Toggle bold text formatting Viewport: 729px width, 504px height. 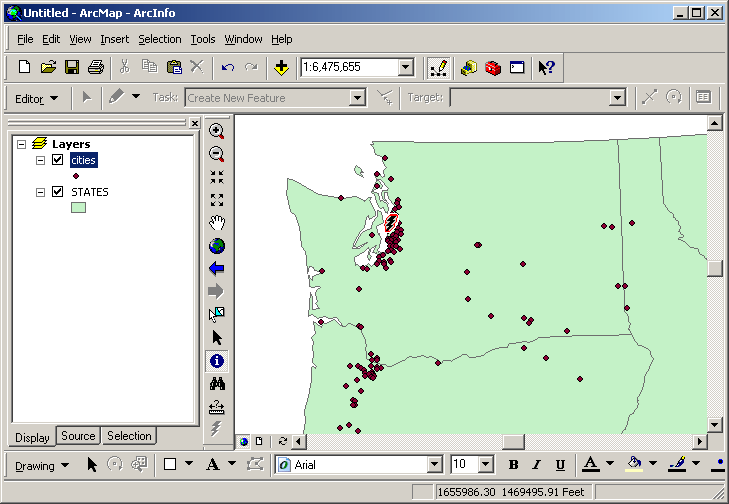[513, 465]
